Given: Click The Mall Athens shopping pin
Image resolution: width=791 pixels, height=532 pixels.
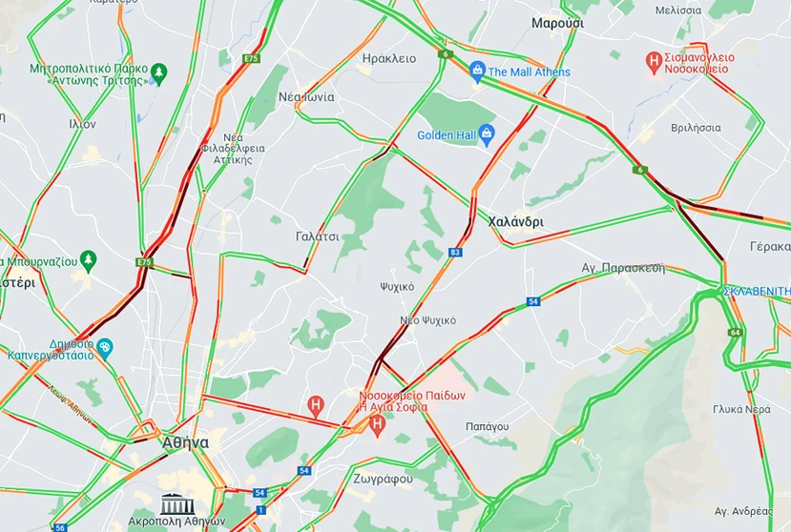Looking at the screenshot, I should point(477,71).
